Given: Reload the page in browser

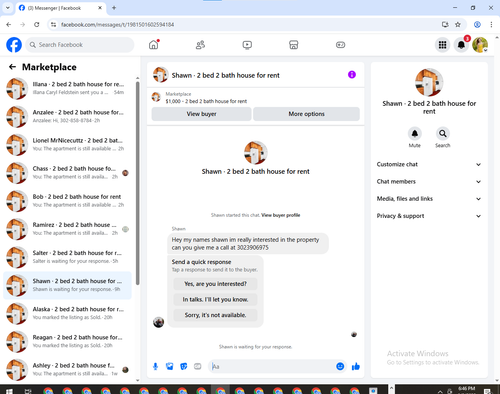Looking at the screenshot, I should tap(37, 24).
